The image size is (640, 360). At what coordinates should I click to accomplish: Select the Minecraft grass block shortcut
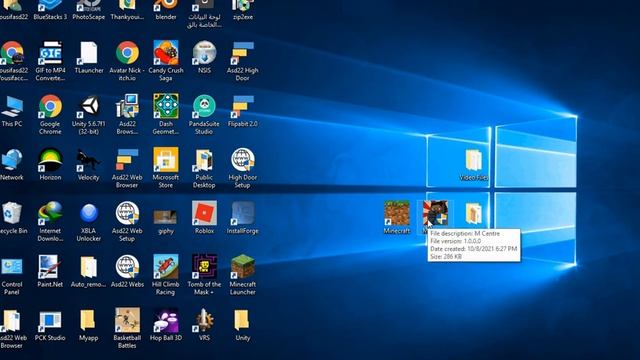click(x=397, y=217)
